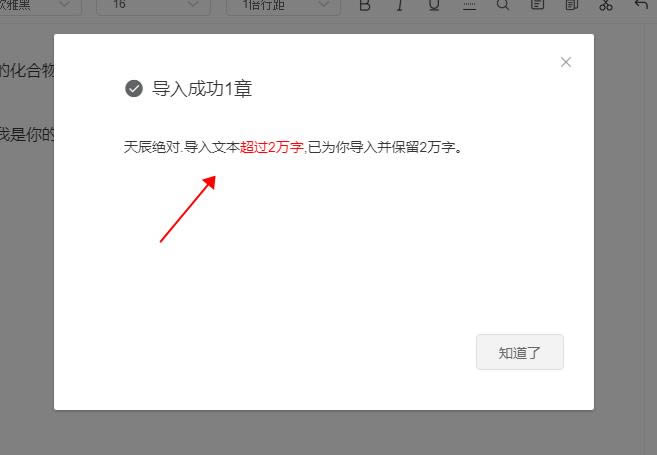The height and width of the screenshot is (455, 657).
Task: Insert a horizontal divider line from toolbar
Action: click(469, 5)
